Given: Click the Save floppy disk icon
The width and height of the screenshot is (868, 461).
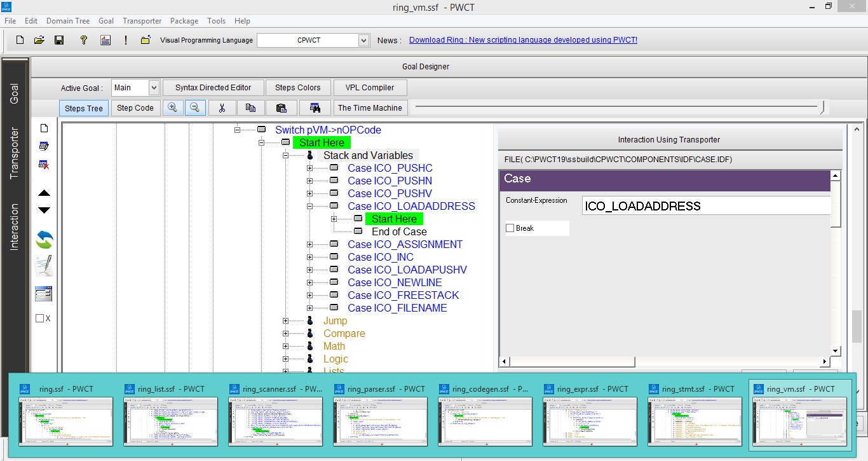Looking at the screenshot, I should [x=59, y=40].
